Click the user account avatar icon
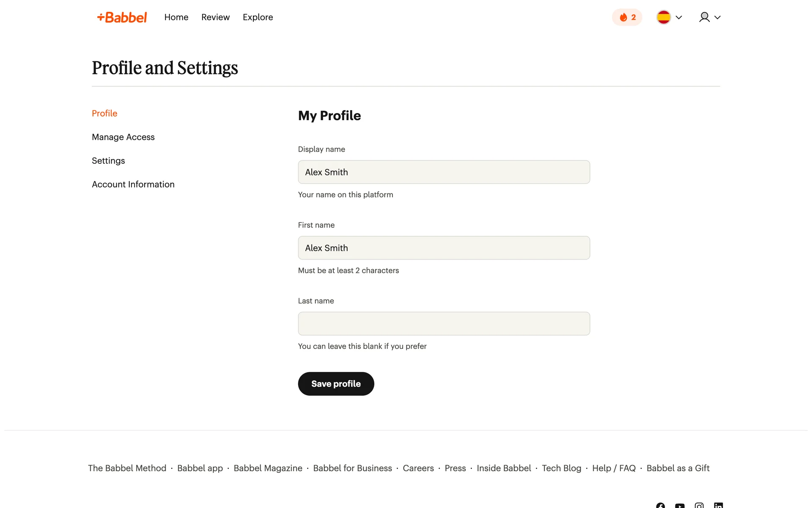This screenshot has width=812, height=508. [x=704, y=17]
